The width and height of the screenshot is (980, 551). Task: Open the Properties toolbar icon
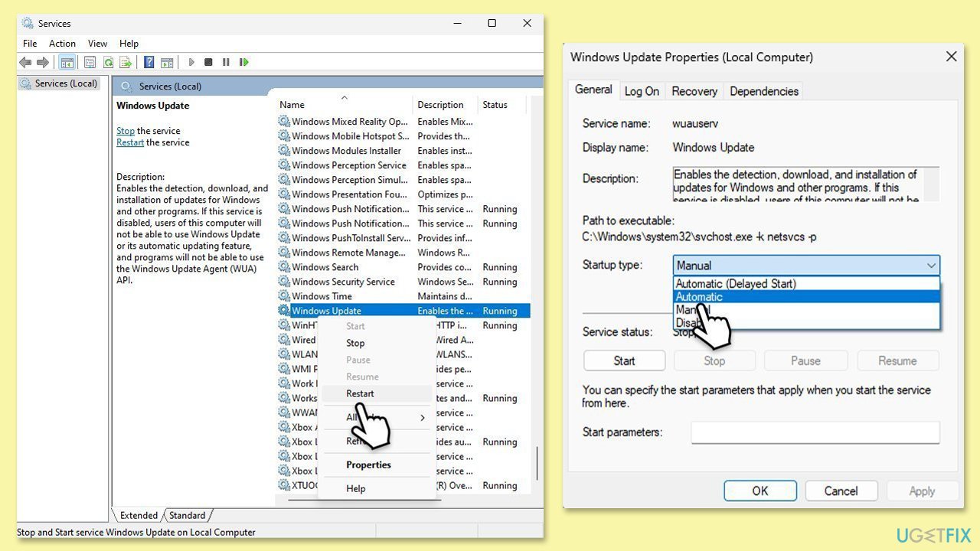(x=90, y=62)
